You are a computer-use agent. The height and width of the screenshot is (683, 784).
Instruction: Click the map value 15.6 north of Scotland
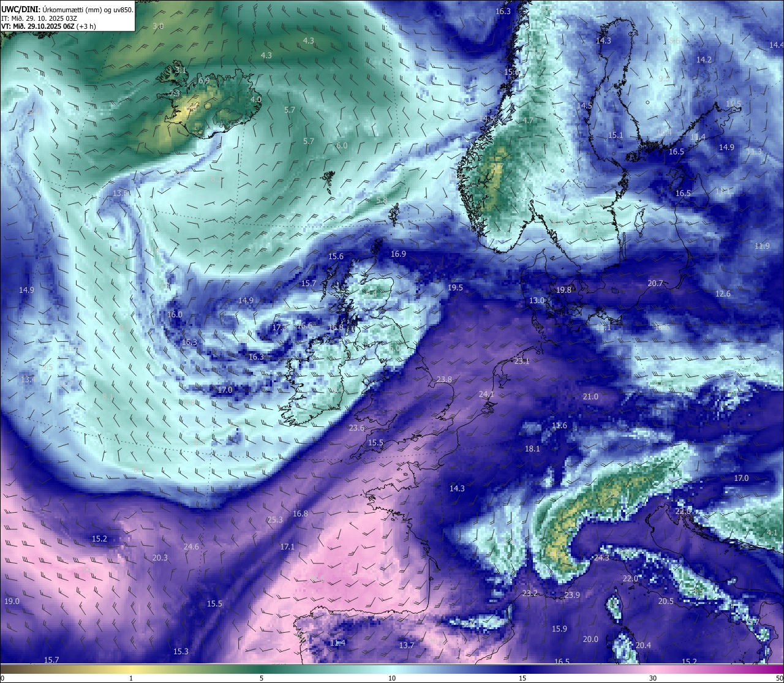(336, 257)
